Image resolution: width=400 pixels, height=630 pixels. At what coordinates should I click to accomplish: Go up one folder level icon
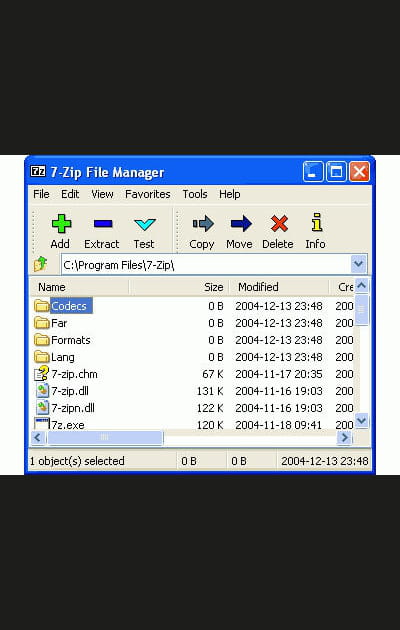tap(41, 264)
